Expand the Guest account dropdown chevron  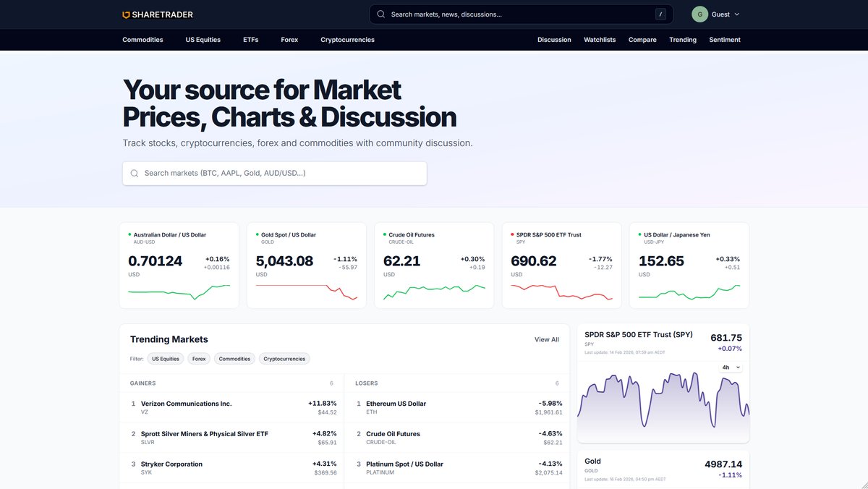coord(737,14)
